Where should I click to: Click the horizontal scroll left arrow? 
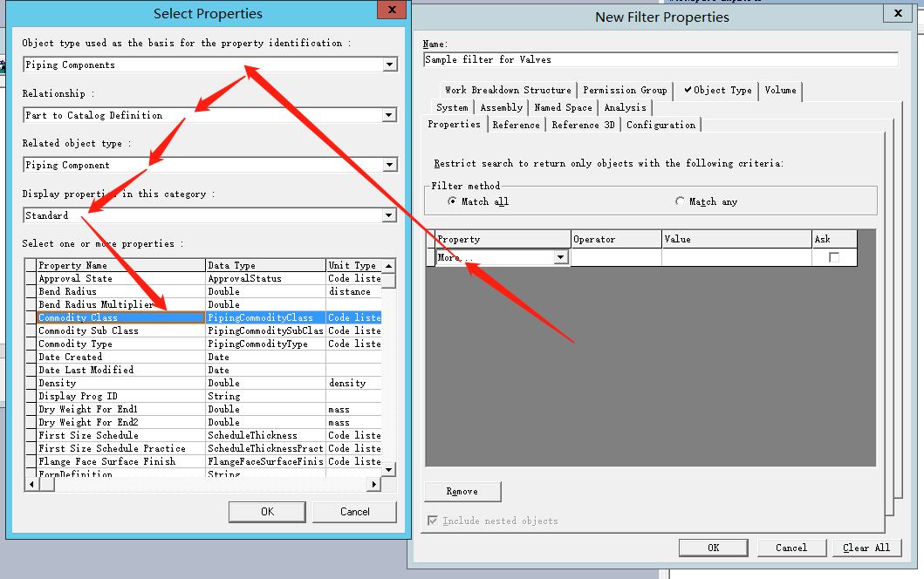[31, 484]
